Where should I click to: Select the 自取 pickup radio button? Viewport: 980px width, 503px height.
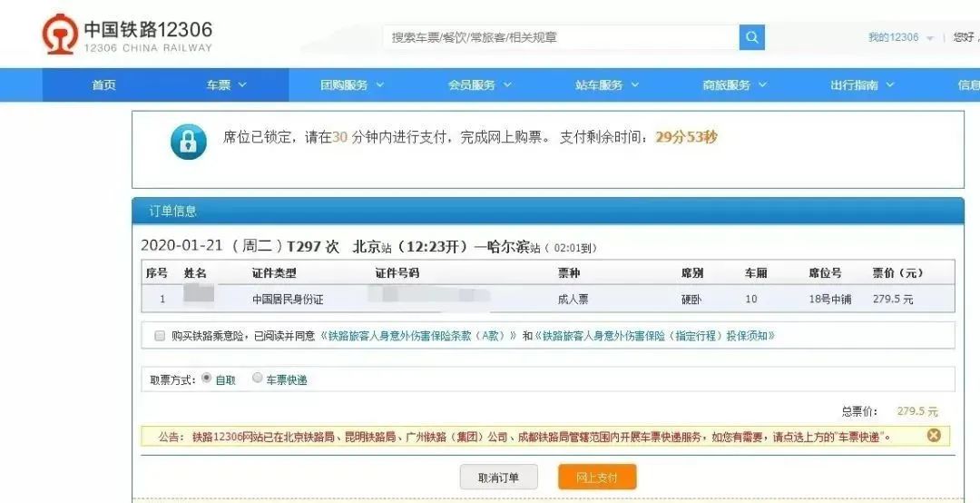click(206, 379)
